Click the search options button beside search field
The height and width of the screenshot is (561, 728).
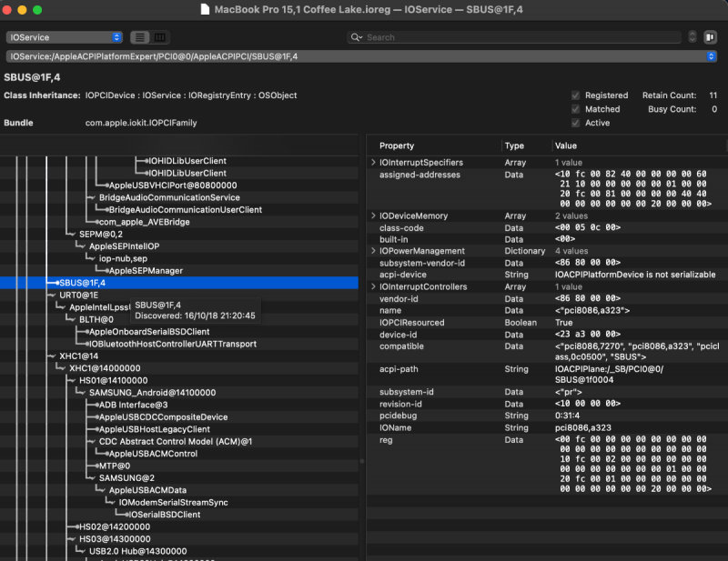tap(693, 37)
